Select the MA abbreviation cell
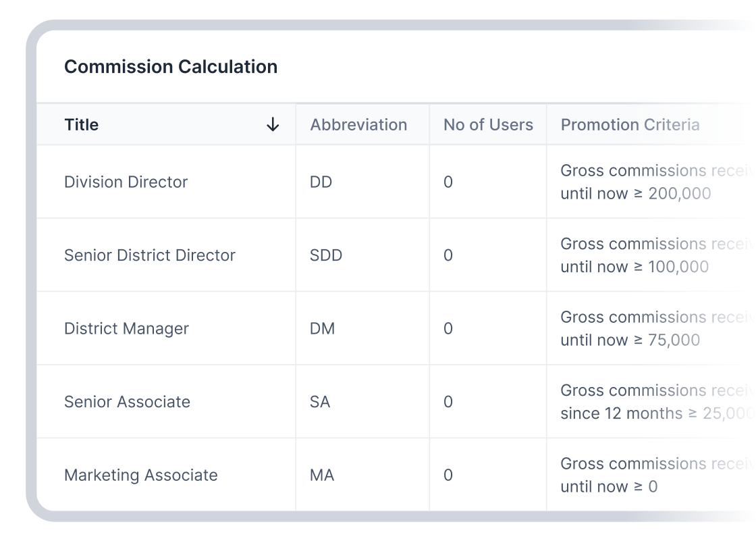The width and height of the screenshot is (756, 541). [322, 475]
